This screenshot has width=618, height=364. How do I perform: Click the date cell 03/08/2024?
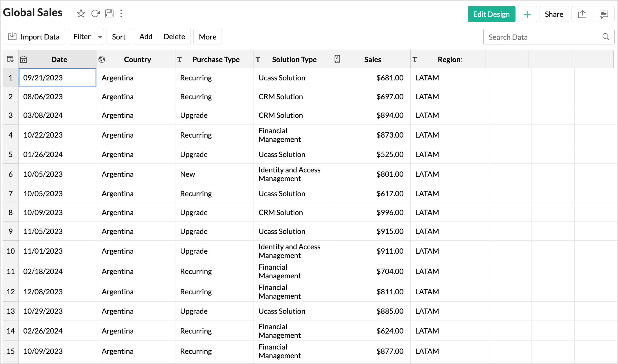point(58,115)
